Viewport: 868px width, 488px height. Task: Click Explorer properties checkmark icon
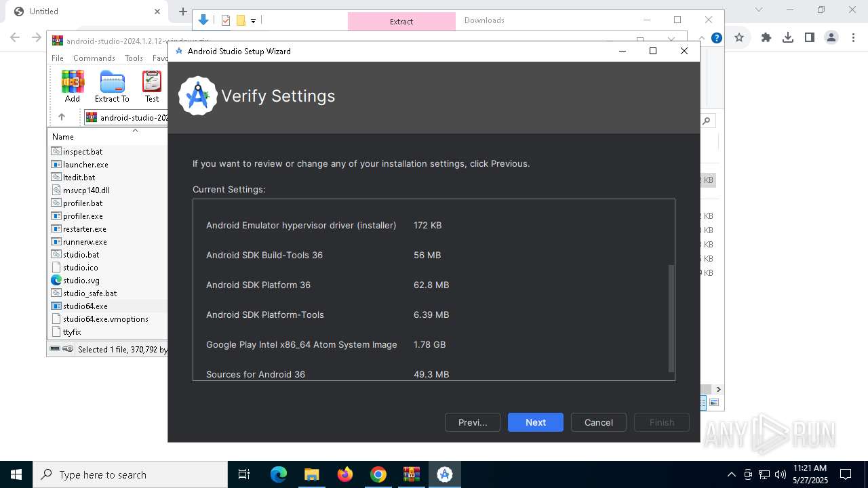pyautogui.click(x=226, y=20)
